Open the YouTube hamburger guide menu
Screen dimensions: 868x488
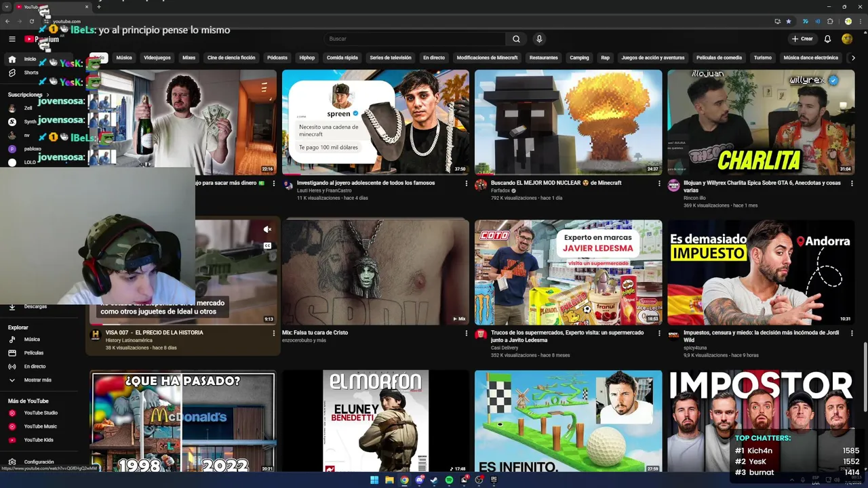click(12, 39)
